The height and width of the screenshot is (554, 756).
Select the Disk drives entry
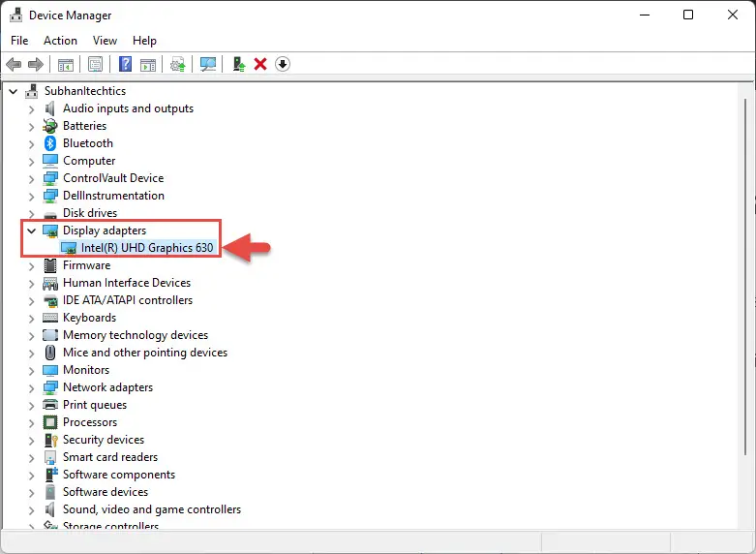point(90,213)
